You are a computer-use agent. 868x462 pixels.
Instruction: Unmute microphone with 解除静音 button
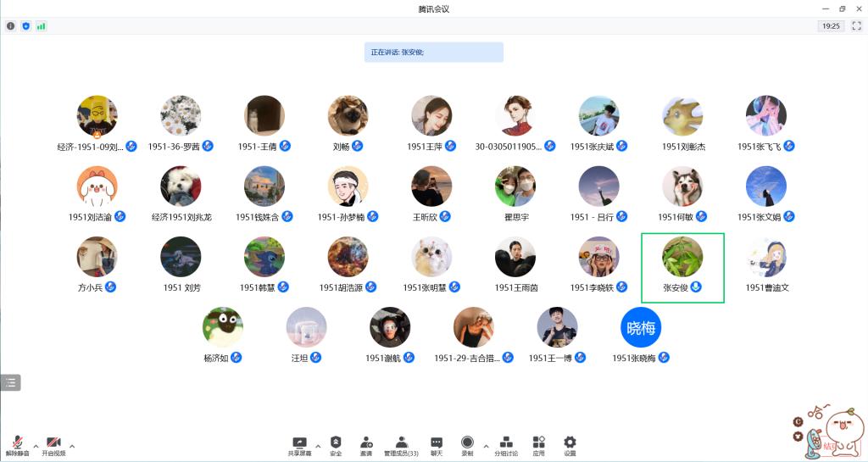[17, 445]
